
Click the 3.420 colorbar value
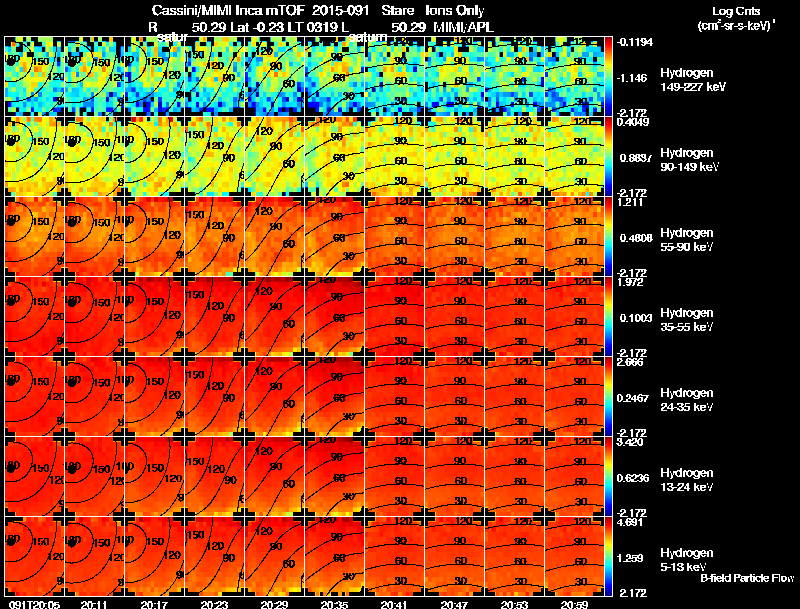coord(631,442)
